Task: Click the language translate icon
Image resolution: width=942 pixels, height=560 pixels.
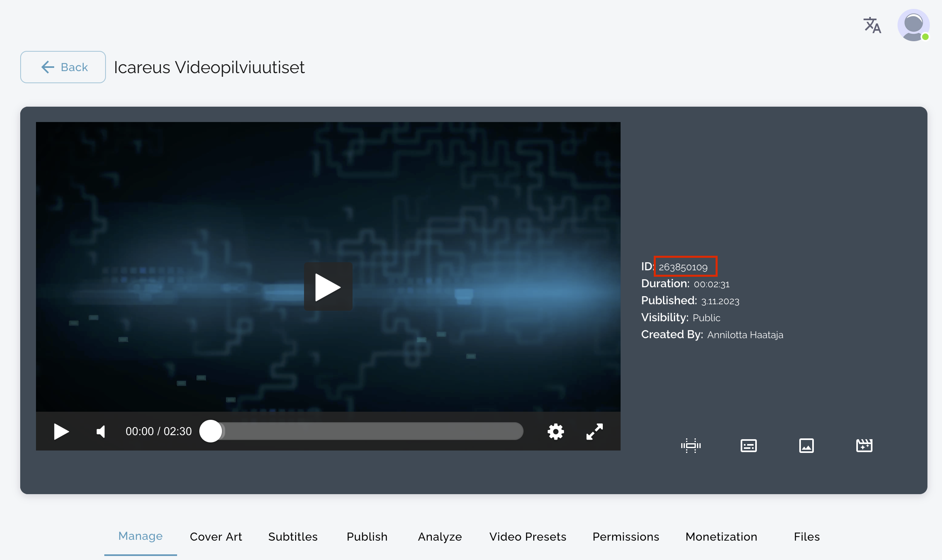Action: (x=872, y=25)
